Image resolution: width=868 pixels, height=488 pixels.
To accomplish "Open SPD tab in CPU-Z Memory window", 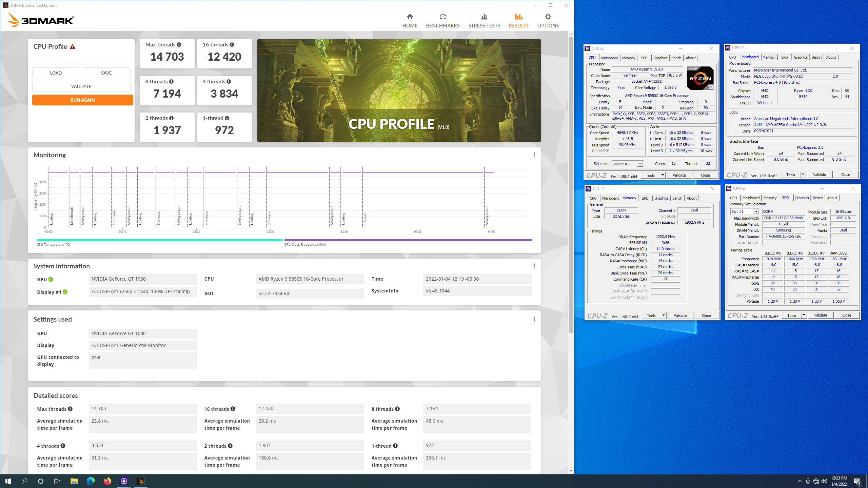I will click(645, 198).
